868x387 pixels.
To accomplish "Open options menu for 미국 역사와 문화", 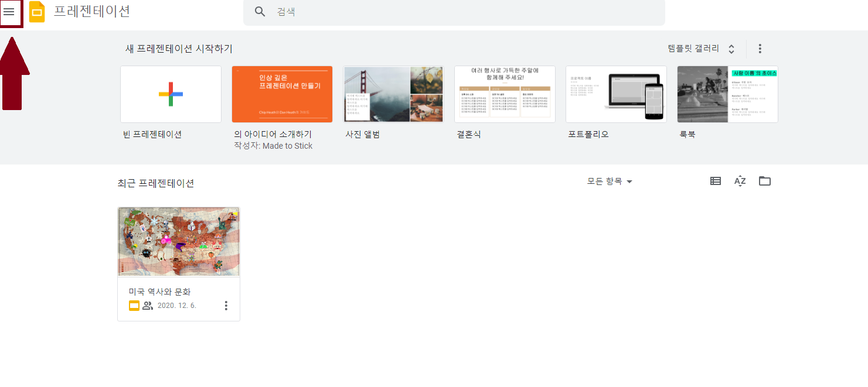I will tap(226, 305).
